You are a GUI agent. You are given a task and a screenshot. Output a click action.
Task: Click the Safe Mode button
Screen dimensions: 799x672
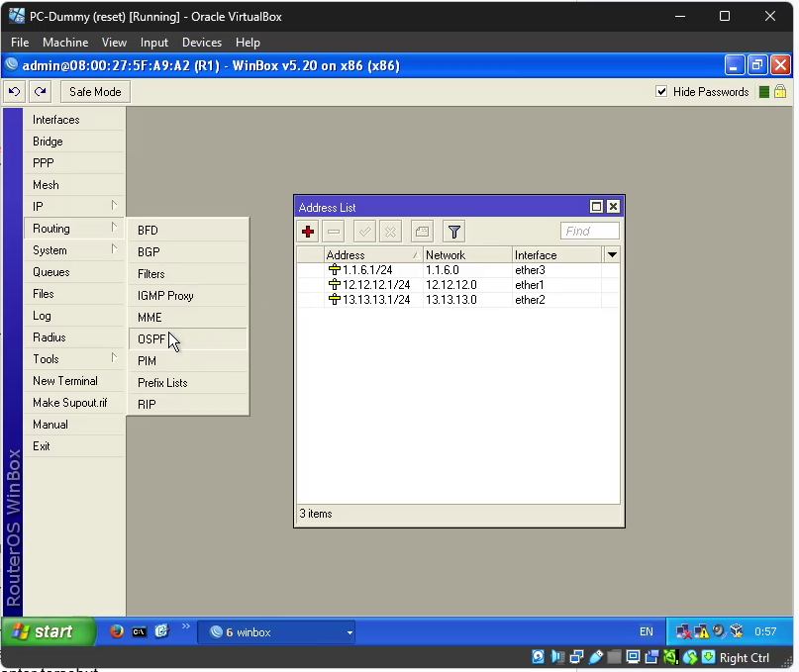click(x=95, y=92)
